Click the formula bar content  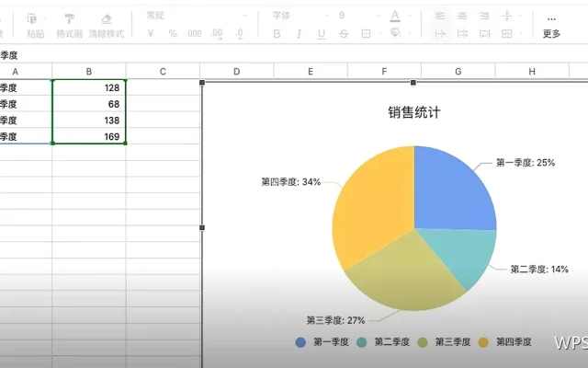pyautogui.click(x=9, y=55)
